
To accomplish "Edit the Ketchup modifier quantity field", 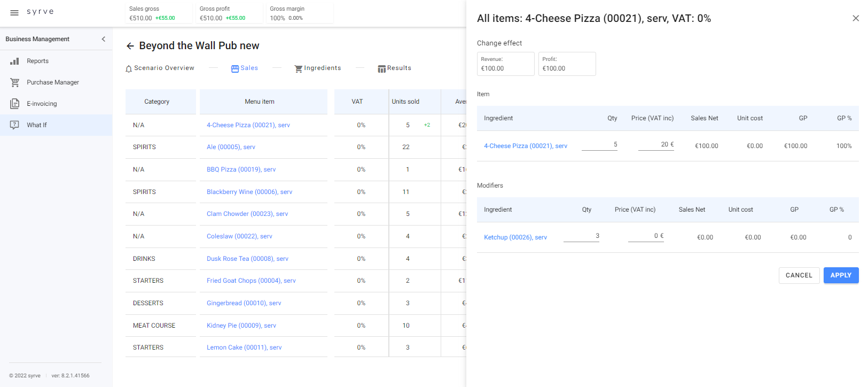I will [581, 236].
